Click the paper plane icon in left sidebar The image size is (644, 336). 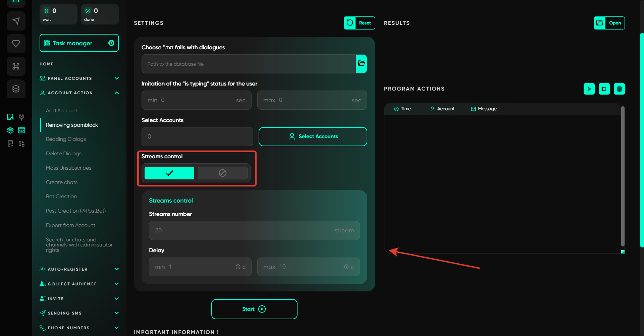[16, 21]
